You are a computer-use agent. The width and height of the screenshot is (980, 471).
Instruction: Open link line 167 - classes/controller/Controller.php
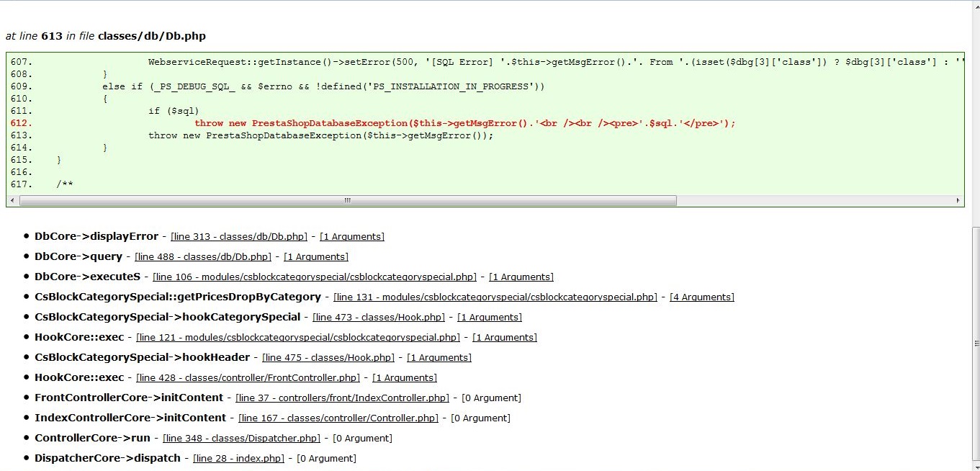(x=338, y=418)
